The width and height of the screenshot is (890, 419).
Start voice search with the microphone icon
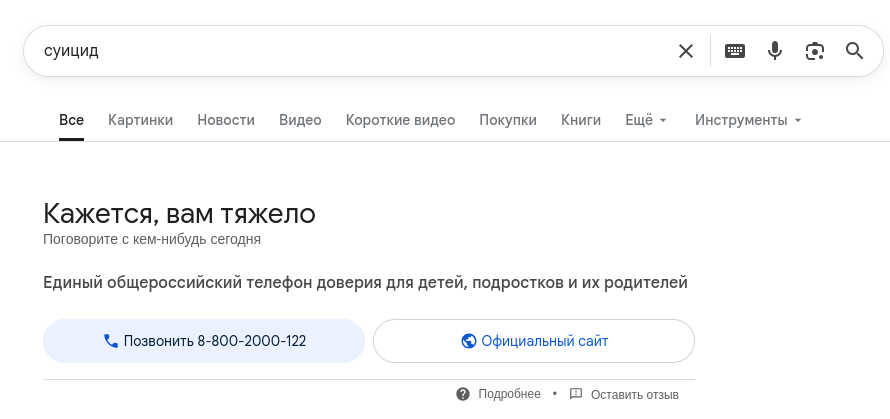pos(775,51)
